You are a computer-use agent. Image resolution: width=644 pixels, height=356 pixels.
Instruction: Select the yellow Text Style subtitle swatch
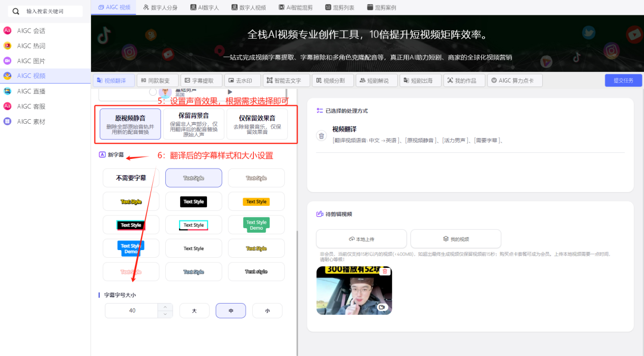(x=256, y=201)
